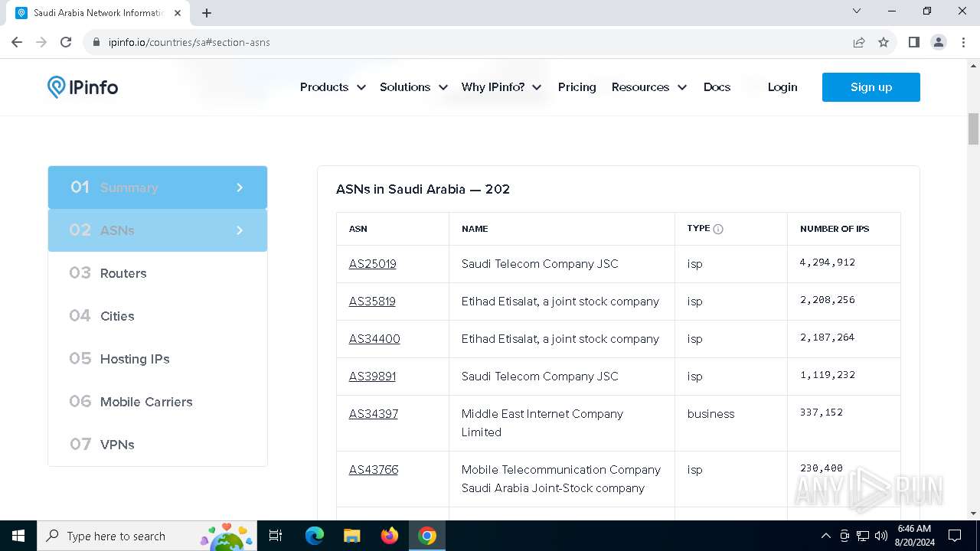Select the 01 Summary section
The image size is (980, 551).
pos(158,187)
